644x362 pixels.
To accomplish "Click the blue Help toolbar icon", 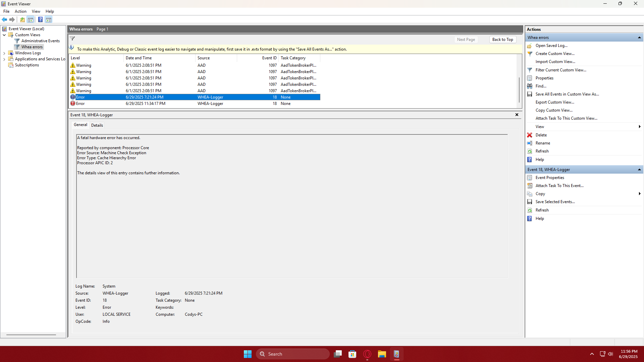I will pos(40,19).
